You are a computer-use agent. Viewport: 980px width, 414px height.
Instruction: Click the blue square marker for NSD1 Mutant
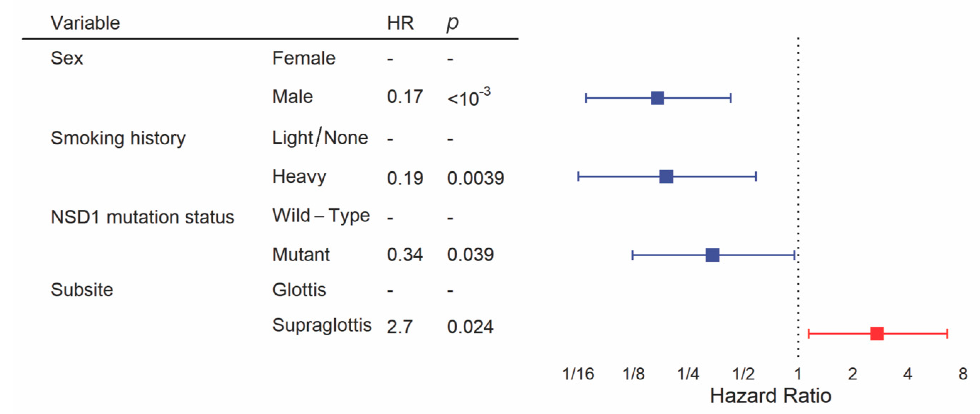coord(712,255)
